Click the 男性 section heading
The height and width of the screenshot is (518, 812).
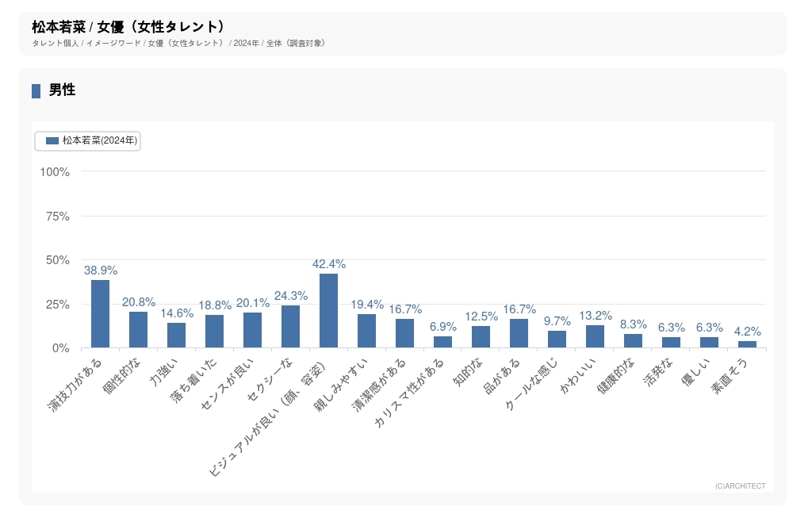(62, 90)
